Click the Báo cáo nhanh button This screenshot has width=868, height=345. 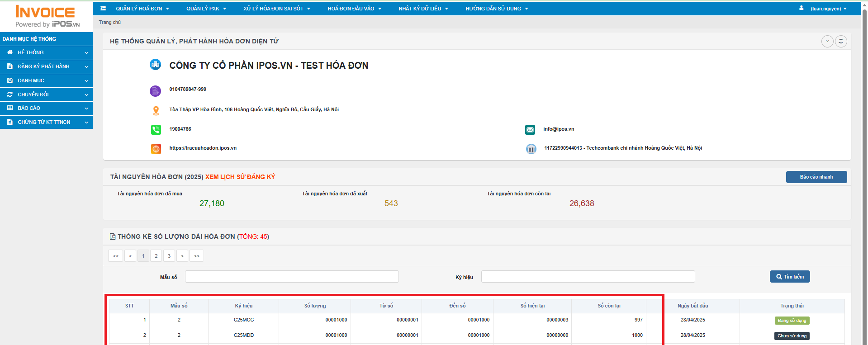tap(816, 177)
